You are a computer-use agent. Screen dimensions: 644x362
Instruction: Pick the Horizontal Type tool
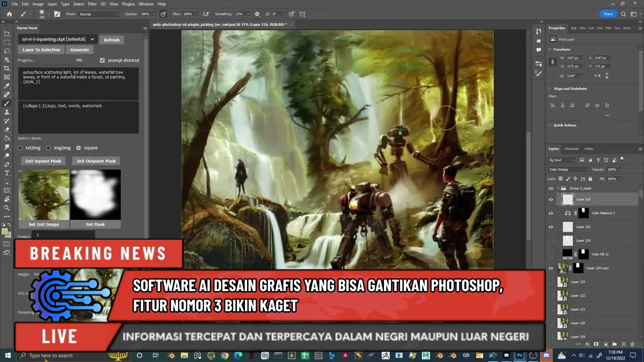[x=7, y=173]
